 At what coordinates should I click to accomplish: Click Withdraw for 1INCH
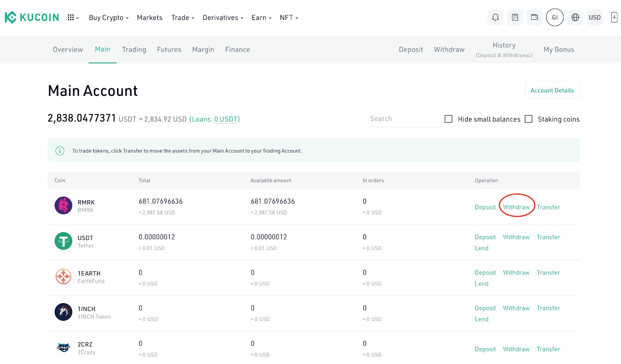(x=516, y=308)
